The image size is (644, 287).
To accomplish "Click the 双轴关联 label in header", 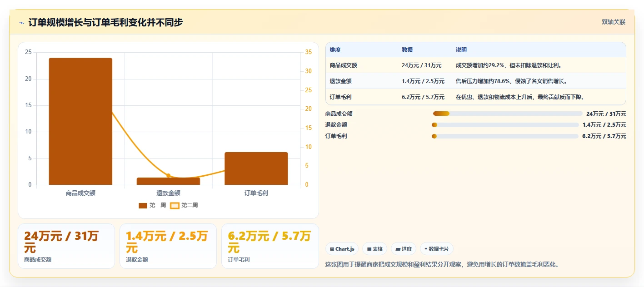I will pyautogui.click(x=614, y=22).
